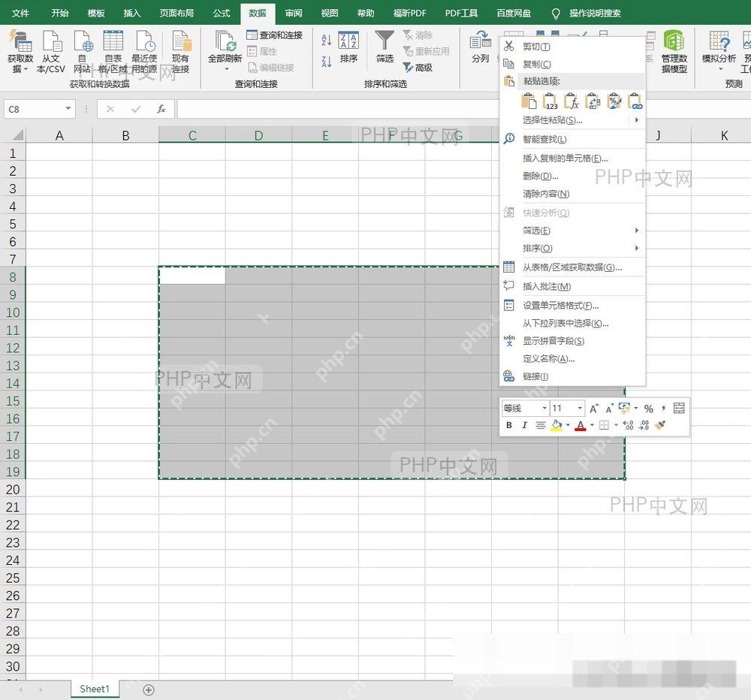The height and width of the screenshot is (700, 751).
Task: Paste formulas (fx clipboard icon)
Action: tap(572, 101)
